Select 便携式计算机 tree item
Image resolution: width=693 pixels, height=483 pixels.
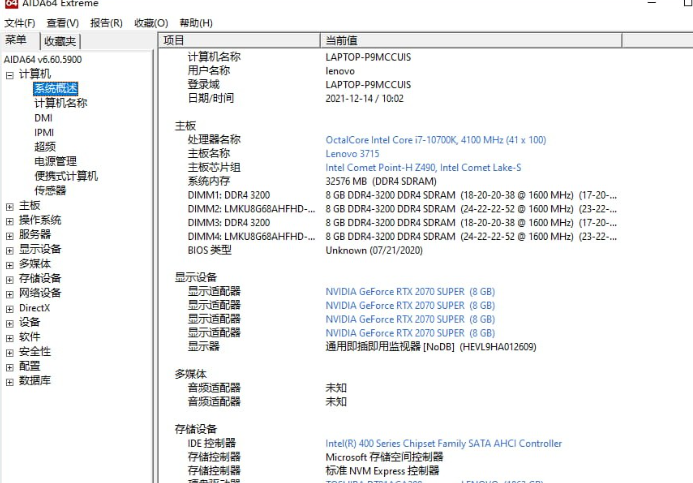pyautogui.click(x=66, y=176)
